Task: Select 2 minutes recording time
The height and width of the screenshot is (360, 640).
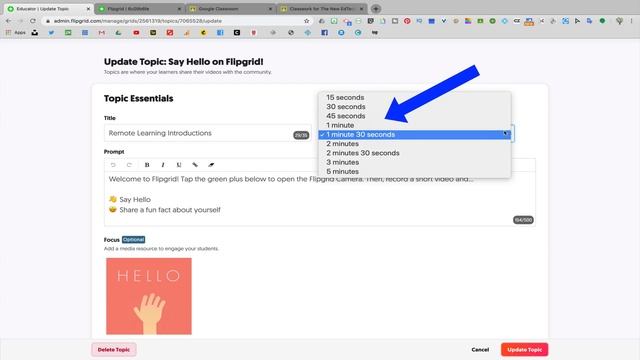Action: (x=414, y=144)
